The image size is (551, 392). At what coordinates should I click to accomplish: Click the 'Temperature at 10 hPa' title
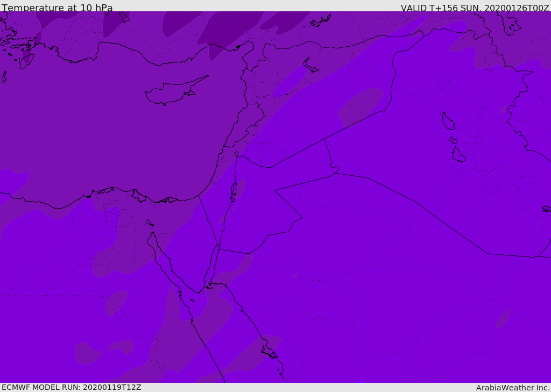pyautogui.click(x=57, y=8)
